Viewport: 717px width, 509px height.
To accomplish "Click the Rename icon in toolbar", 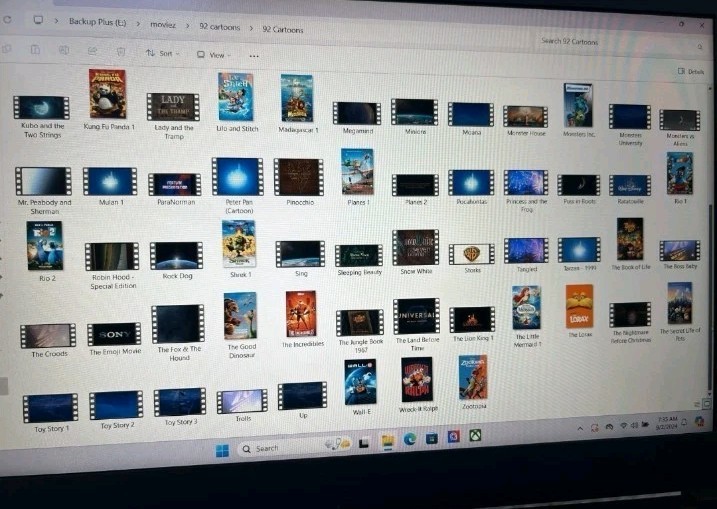I will coord(64,50).
